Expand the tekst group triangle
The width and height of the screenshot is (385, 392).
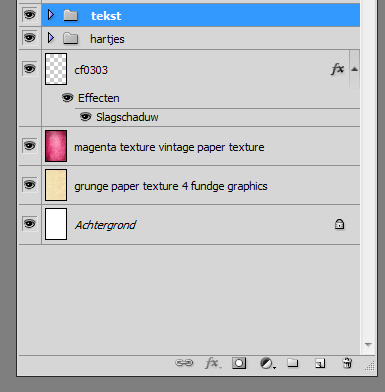click(51, 15)
